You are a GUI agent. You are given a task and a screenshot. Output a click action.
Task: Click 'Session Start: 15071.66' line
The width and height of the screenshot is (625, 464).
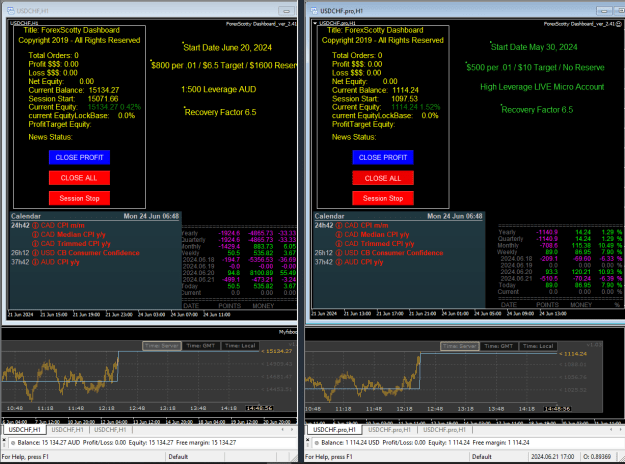pos(73,99)
